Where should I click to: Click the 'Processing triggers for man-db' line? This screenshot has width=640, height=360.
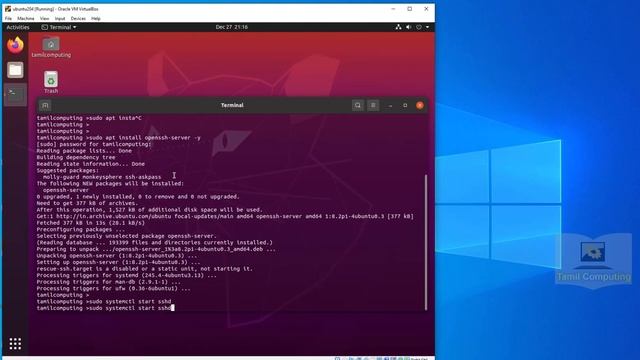[109, 282]
